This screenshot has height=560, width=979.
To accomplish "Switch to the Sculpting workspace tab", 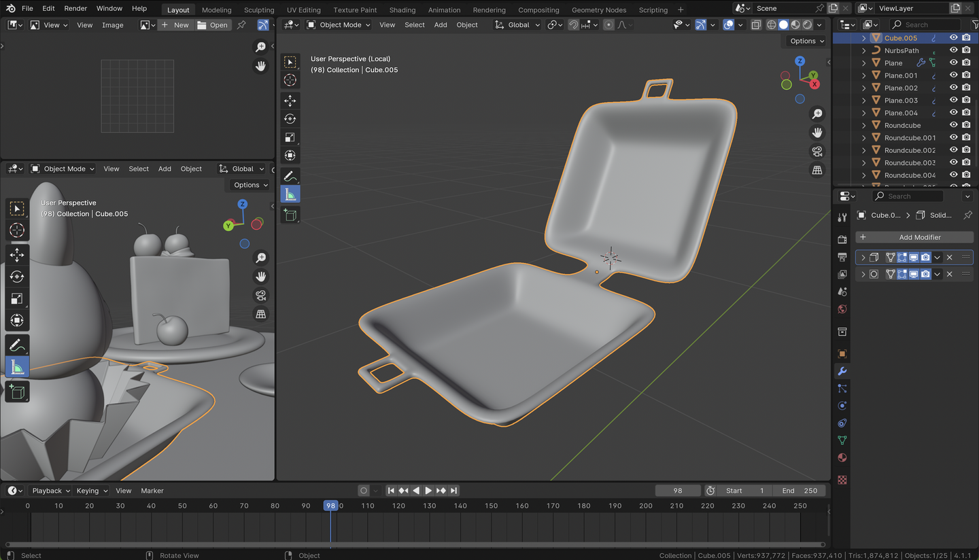I will click(x=259, y=10).
